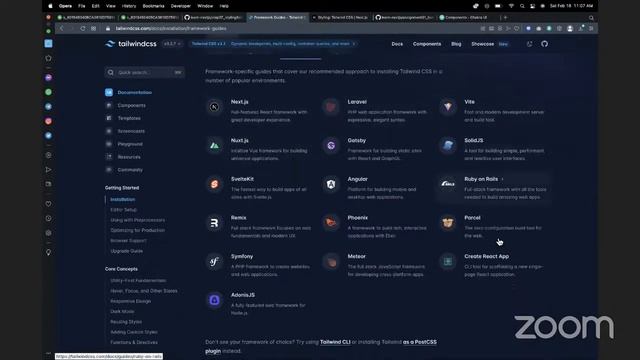The image size is (640, 360).
Task: Reload the page in browser toolbar
Action: tap(82, 29)
